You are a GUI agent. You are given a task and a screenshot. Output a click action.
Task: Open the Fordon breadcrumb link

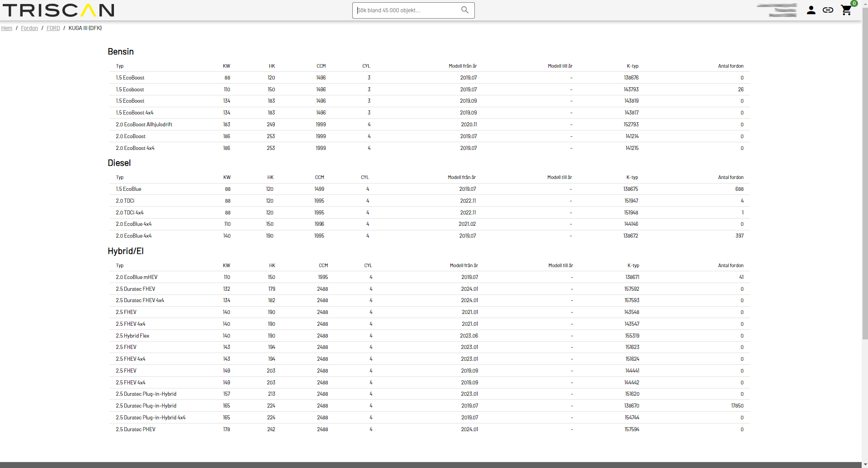tap(30, 28)
